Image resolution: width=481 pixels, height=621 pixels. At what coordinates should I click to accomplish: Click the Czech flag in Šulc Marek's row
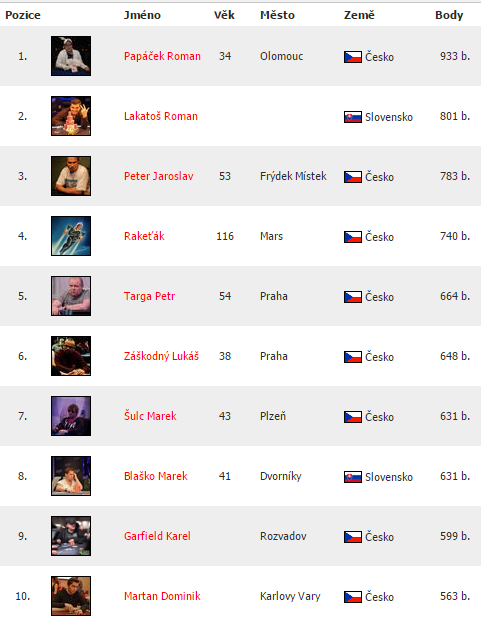[353, 417]
